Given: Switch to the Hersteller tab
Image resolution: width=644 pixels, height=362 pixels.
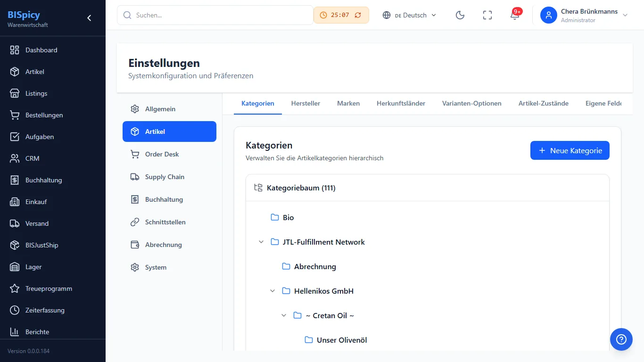Looking at the screenshot, I should [305, 103].
